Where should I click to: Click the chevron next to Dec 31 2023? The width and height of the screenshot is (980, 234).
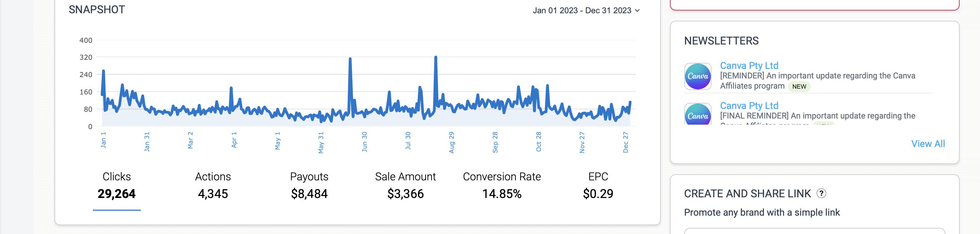click(x=638, y=11)
